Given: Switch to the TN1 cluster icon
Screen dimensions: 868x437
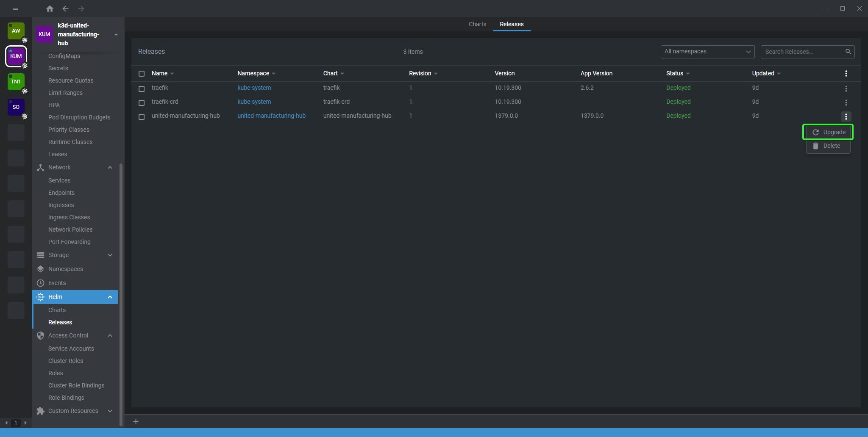Looking at the screenshot, I should (16, 82).
